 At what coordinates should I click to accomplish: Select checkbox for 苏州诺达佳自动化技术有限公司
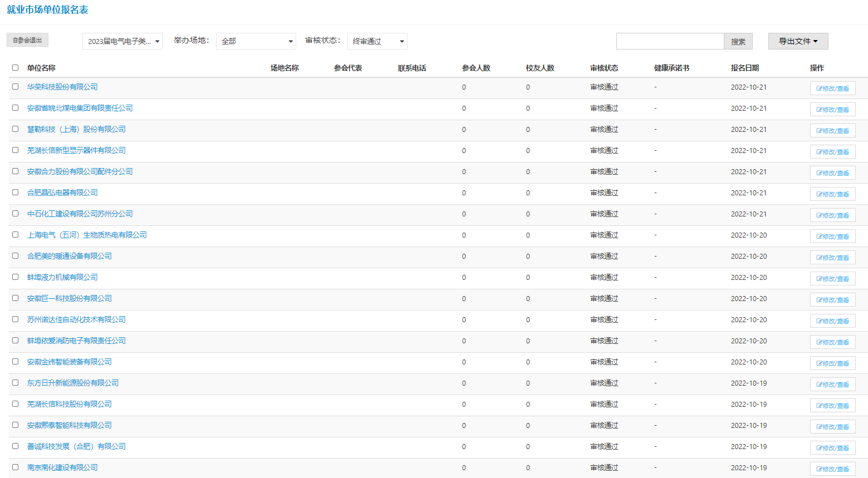[15, 319]
